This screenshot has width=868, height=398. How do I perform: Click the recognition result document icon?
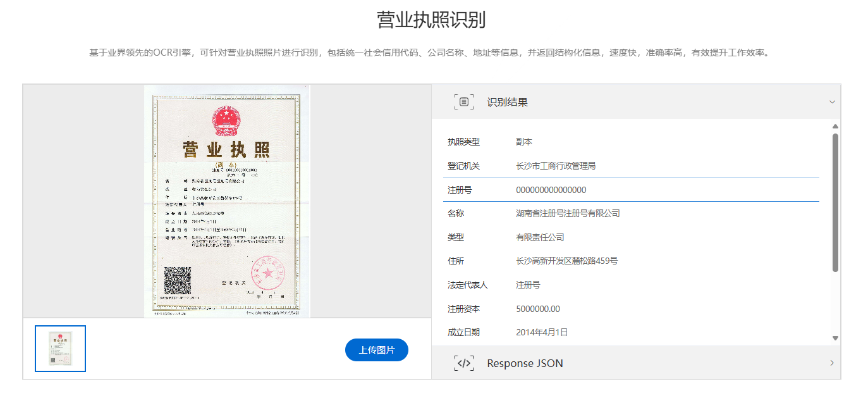click(x=464, y=102)
